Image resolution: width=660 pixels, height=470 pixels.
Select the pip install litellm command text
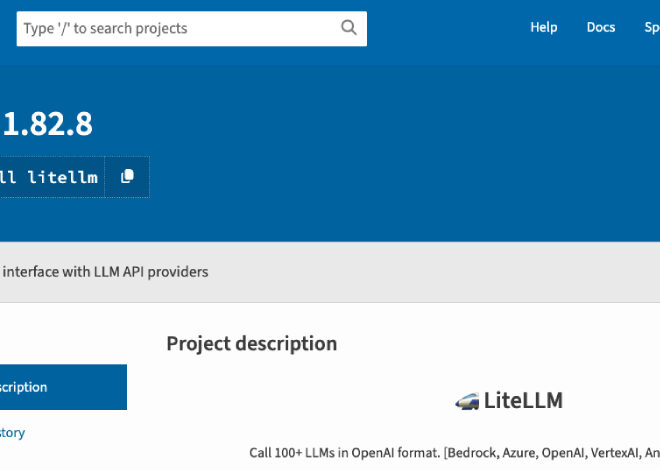(x=49, y=177)
